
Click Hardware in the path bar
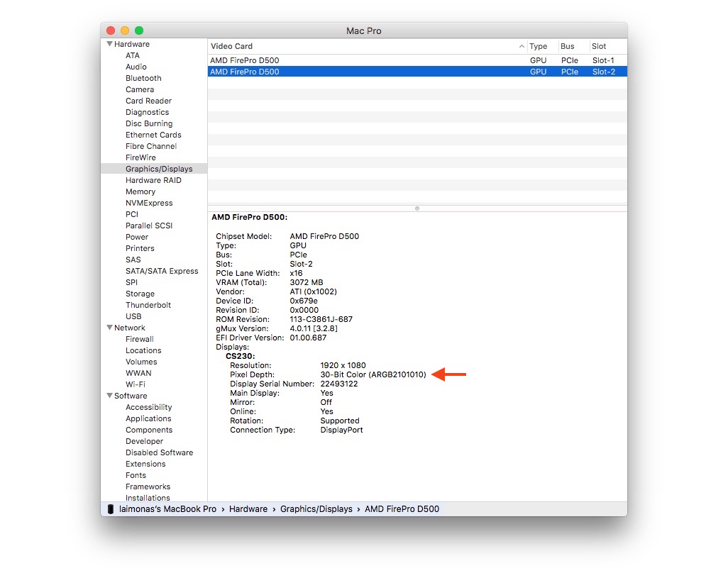[248, 509]
